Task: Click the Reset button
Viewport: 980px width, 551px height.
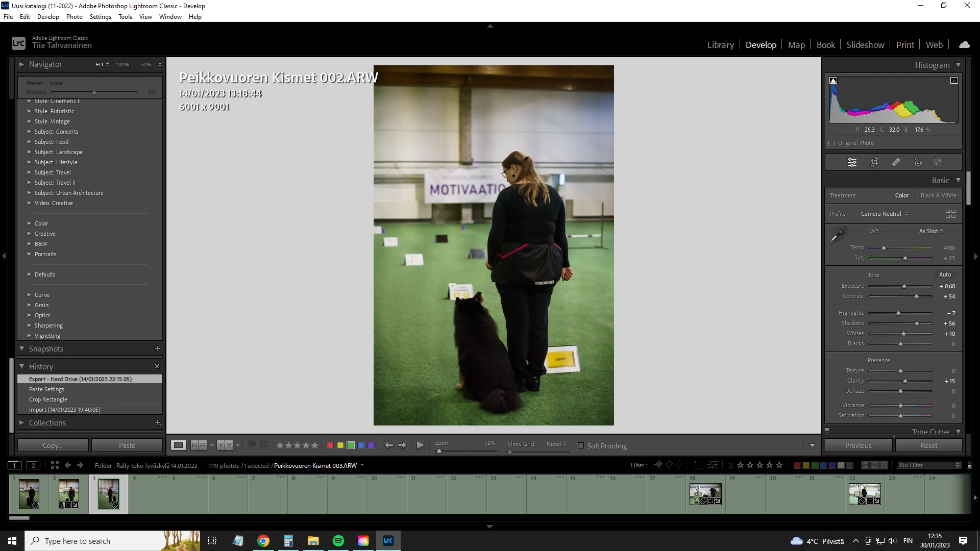Action: (928, 445)
